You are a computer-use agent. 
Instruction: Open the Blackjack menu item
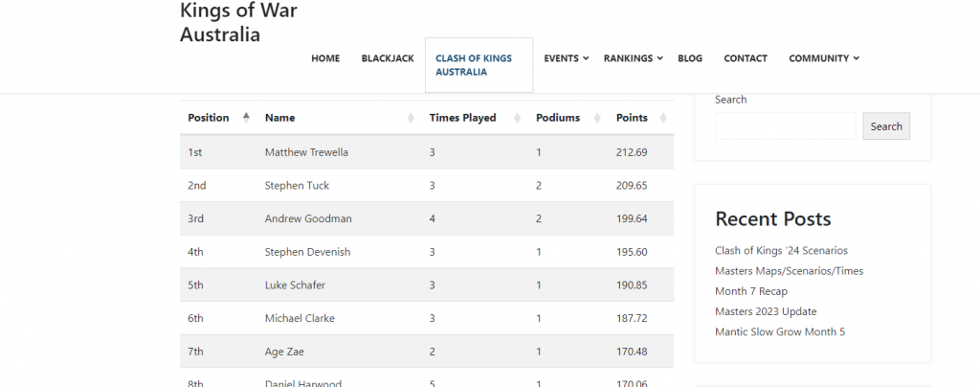coord(388,58)
